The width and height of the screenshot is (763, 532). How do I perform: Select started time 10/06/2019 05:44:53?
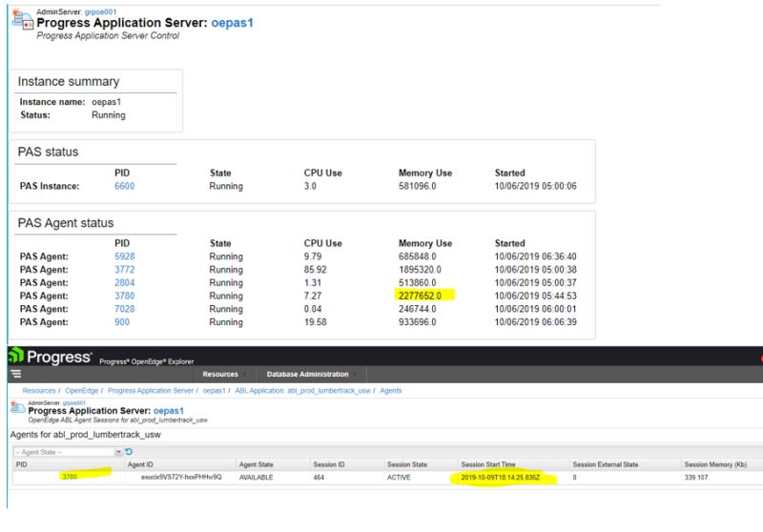pos(535,296)
